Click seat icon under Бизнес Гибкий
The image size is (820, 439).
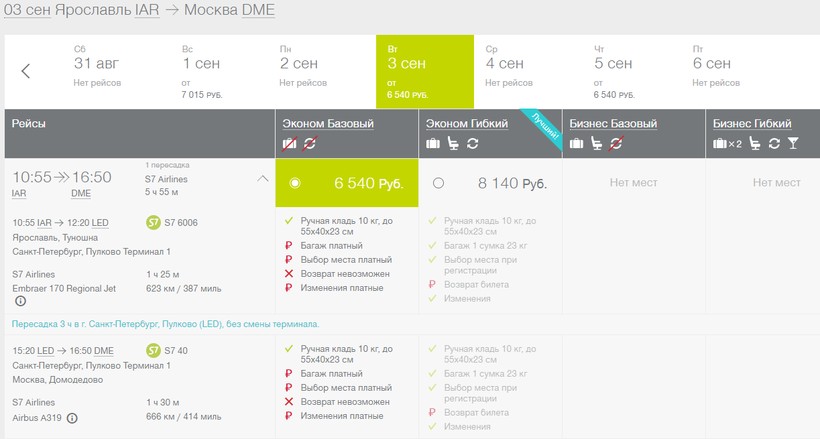[x=755, y=143]
